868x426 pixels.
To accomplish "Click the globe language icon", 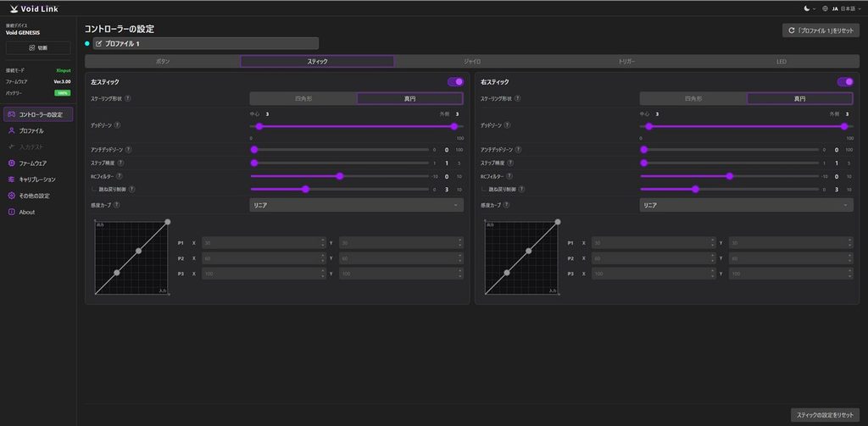I will (x=826, y=8).
